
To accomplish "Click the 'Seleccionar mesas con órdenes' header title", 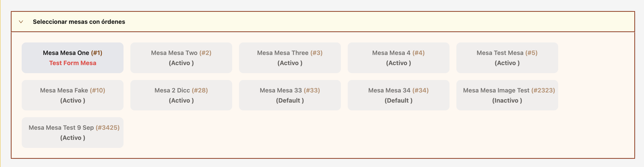I will 79,22.
